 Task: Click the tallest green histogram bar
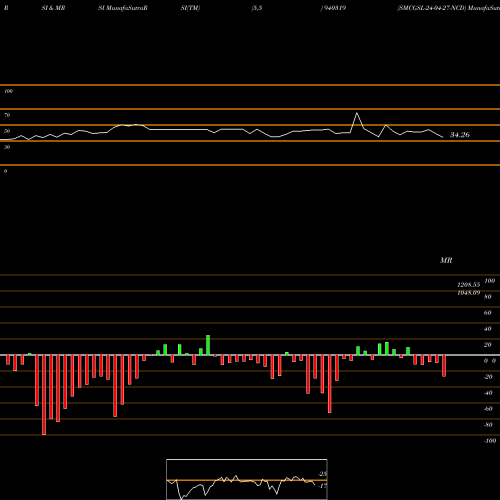[x=208, y=345]
